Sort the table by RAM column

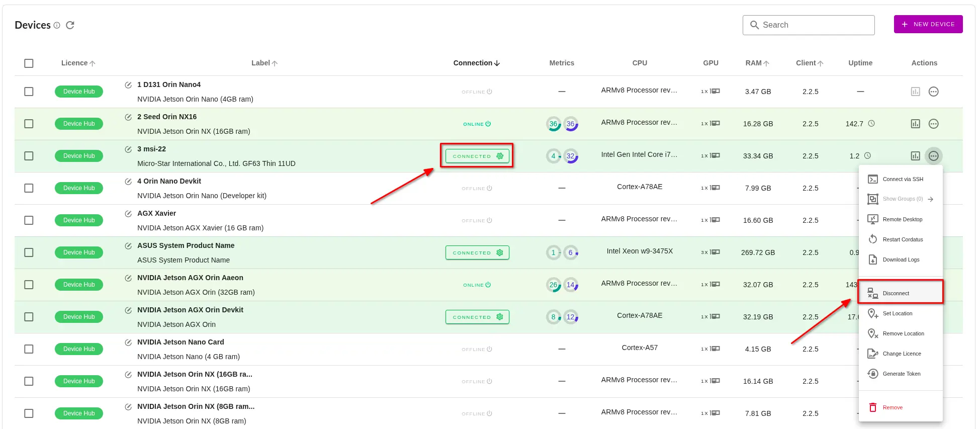coord(757,63)
